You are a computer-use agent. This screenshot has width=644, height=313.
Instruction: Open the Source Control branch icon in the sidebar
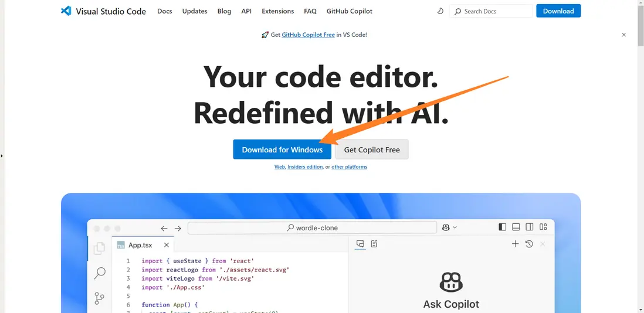pos(99,298)
